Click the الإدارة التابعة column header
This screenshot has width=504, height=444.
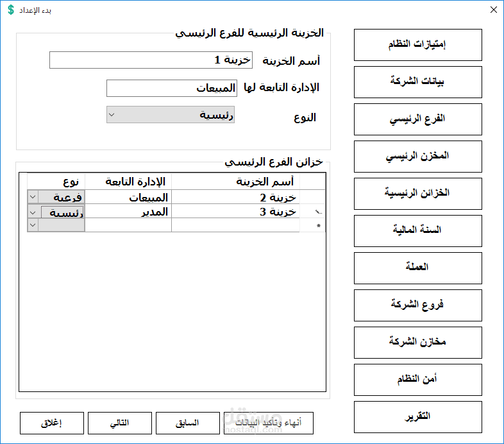128,182
